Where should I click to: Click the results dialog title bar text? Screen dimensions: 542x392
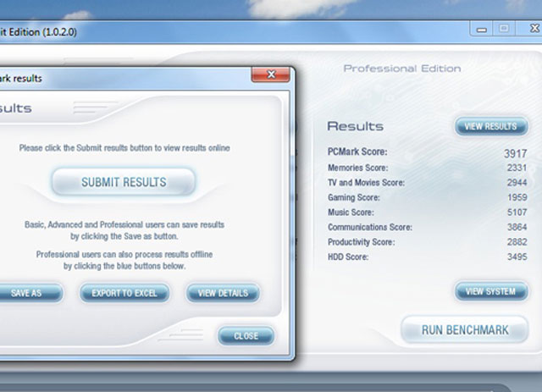(x=20, y=79)
